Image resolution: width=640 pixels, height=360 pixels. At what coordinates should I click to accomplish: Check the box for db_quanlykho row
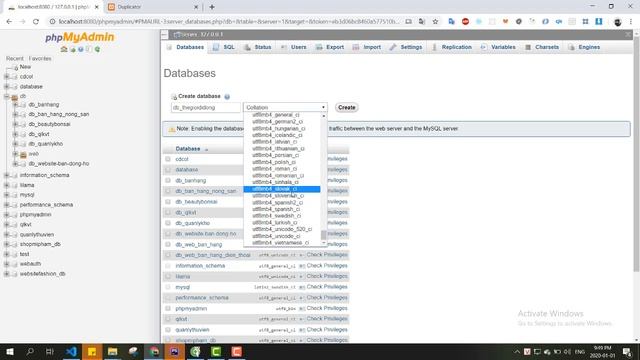click(168, 223)
